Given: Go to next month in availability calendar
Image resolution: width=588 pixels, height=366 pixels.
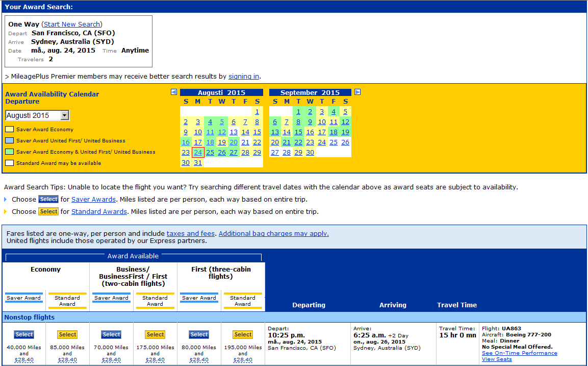Looking at the screenshot, I should click(357, 92).
